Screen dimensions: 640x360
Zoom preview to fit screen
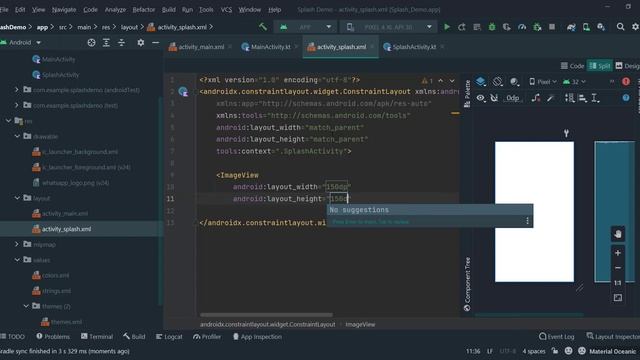[x=618, y=298]
